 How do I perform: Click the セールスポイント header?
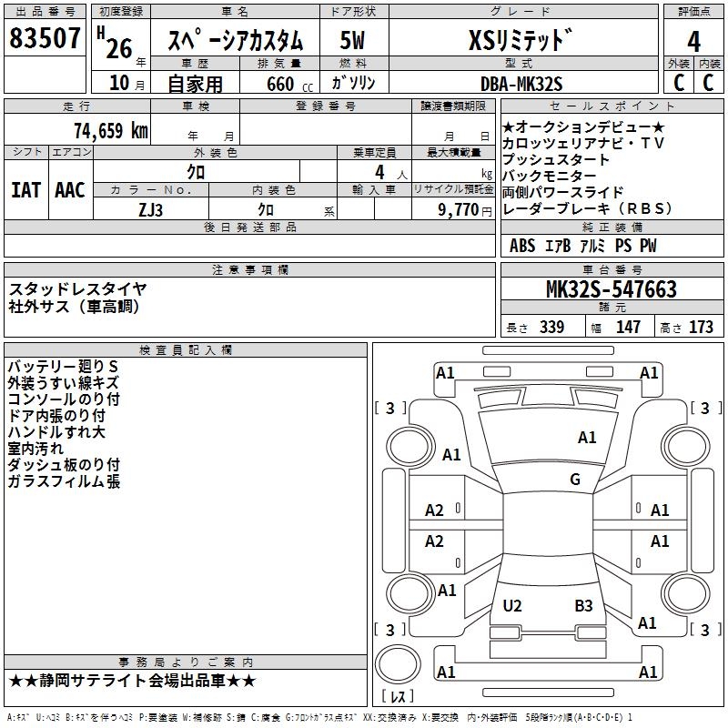(612, 106)
